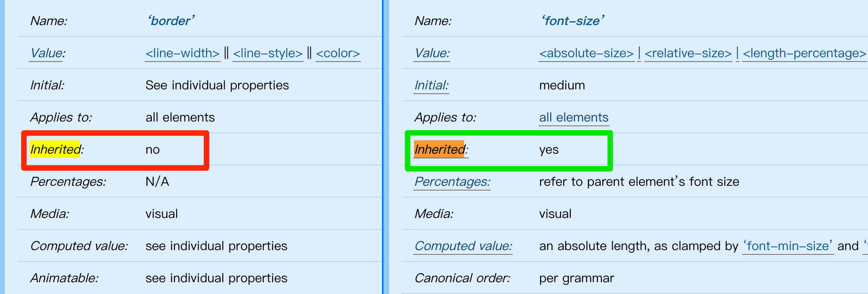Viewport: 868px width, 294px height.
Task: Click the Value label in font-size table
Action: point(432,53)
